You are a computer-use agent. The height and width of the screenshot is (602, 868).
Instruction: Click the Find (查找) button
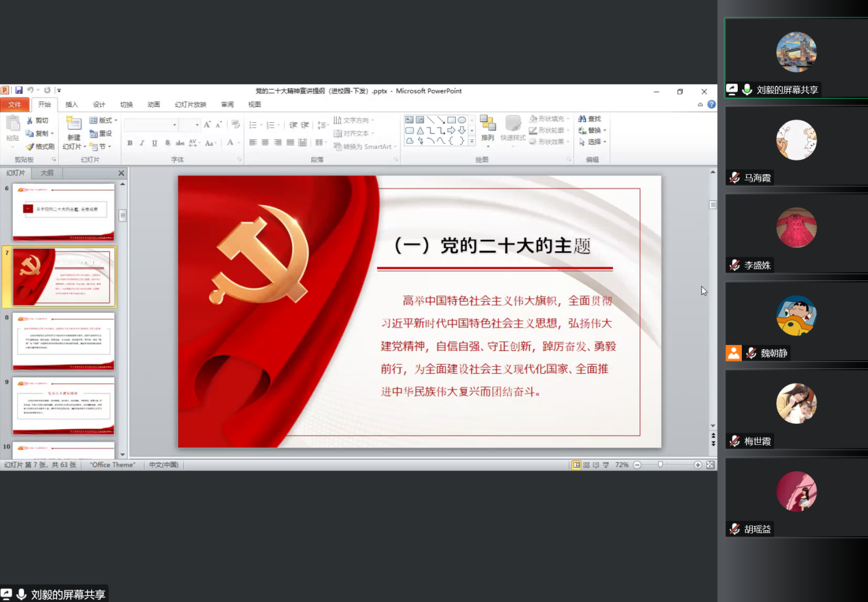(x=590, y=119)
